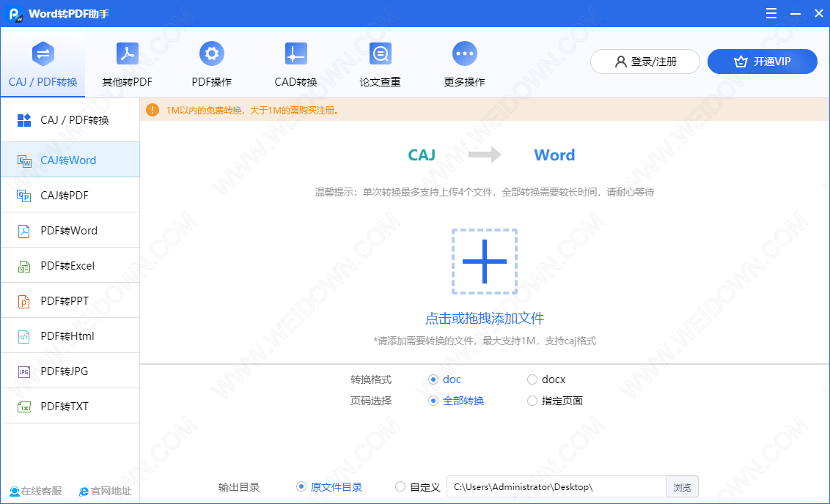Select PDF转TXT in the sidebar
This screenshot has width=830, height=504.
coord(70,406)
